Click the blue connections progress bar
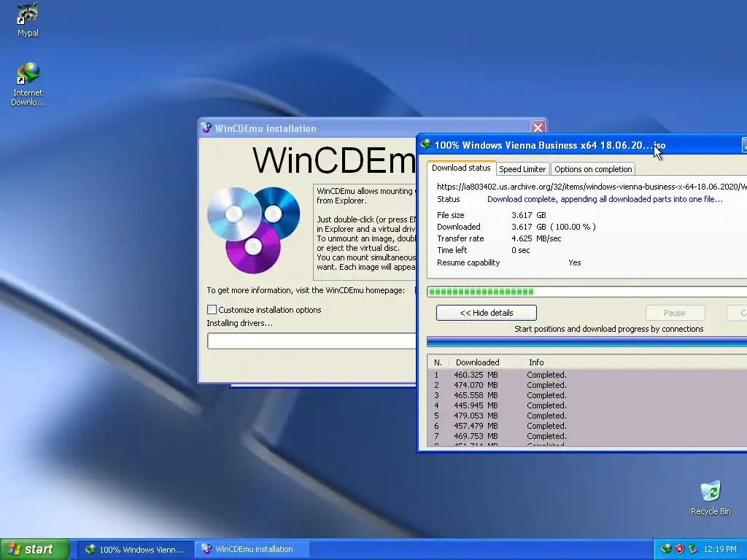Viewport: 747px width, 560px height. click(x=587, y=341)
